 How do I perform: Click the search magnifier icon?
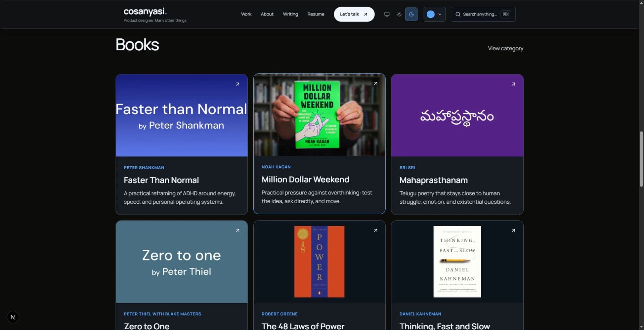[458, 14]
